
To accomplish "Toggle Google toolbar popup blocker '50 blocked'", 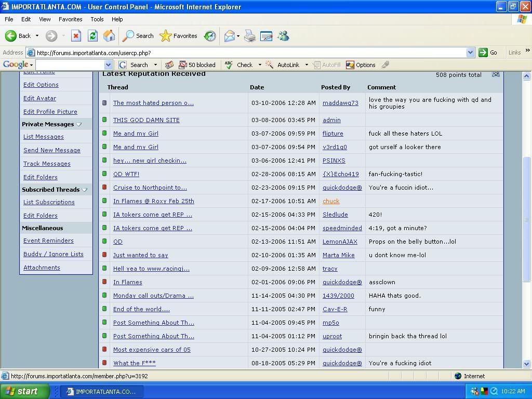I will (x=197, y=65).
